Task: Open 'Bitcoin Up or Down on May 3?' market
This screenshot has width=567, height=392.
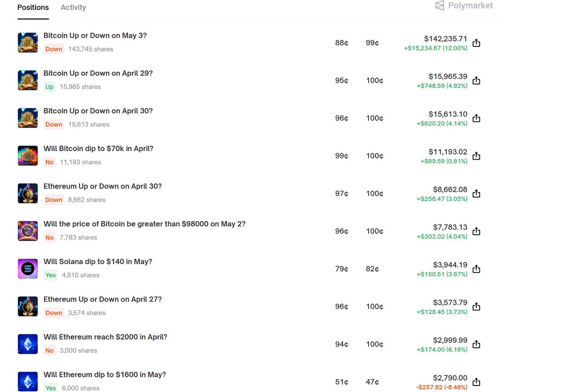Action: click(x=95, y=35)
